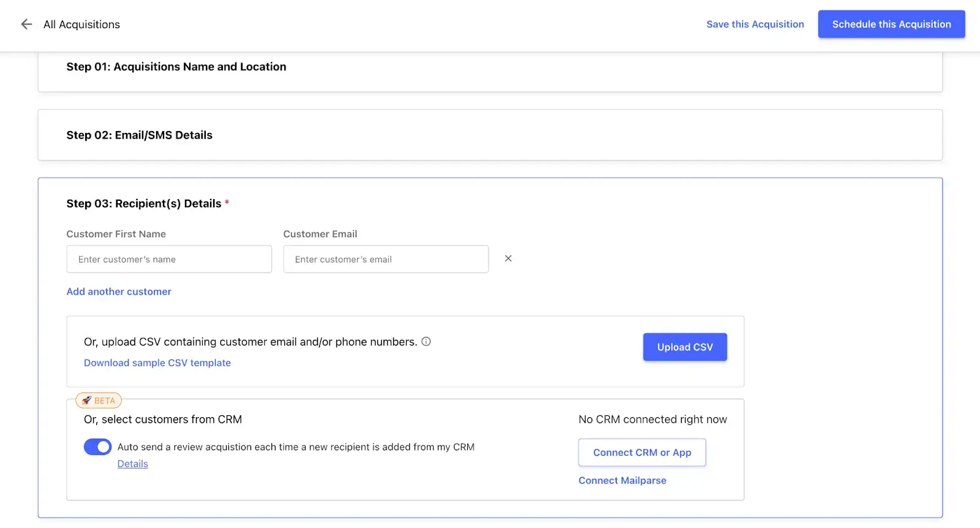Click Connect CRM or App button
Viewport: 980px width, 528px height.
tap(642, 453)
